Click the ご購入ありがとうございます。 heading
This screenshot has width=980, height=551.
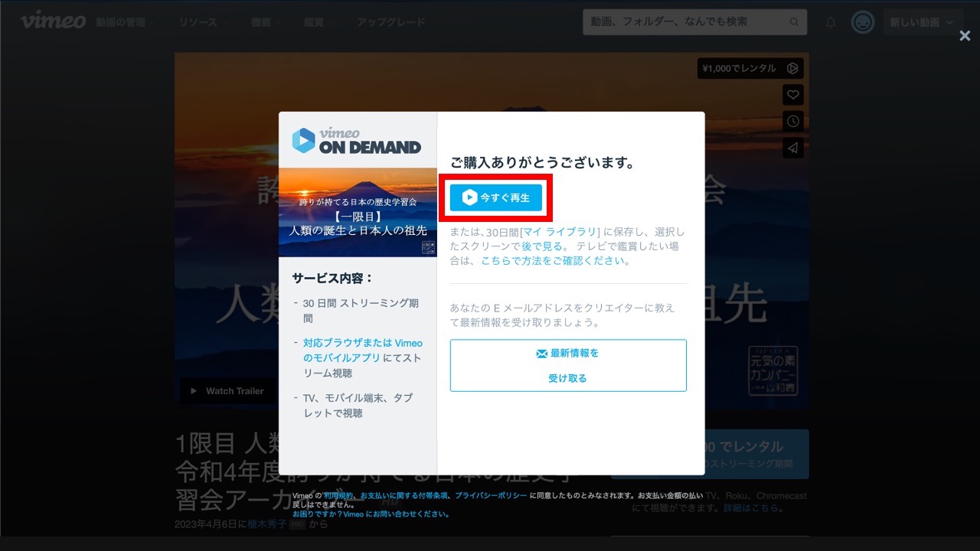(x=542, y=163)
